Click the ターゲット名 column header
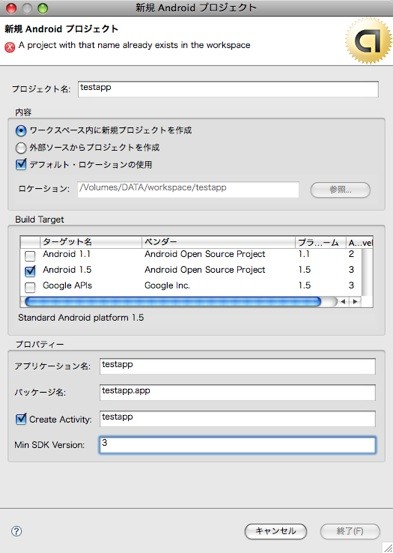 tap(91, 242)
